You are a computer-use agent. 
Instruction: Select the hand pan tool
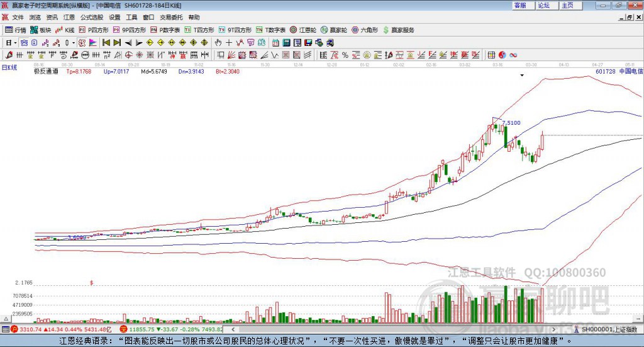point(218,43)
